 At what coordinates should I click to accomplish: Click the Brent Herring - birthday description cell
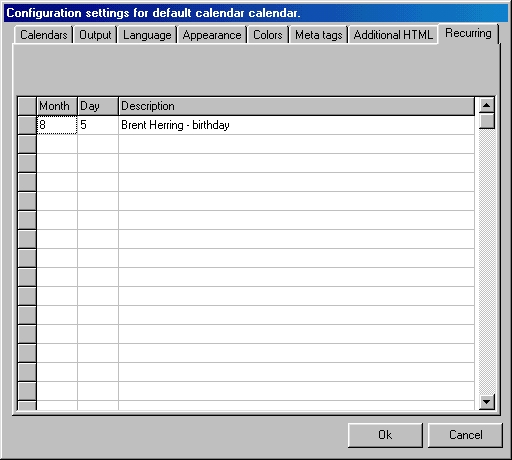[297, 125]
